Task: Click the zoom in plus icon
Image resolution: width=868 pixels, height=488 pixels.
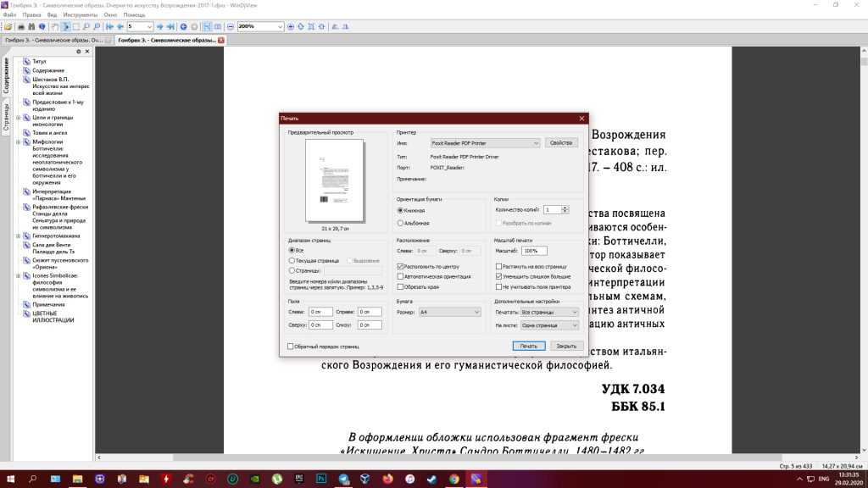Action: click(291, 26)
